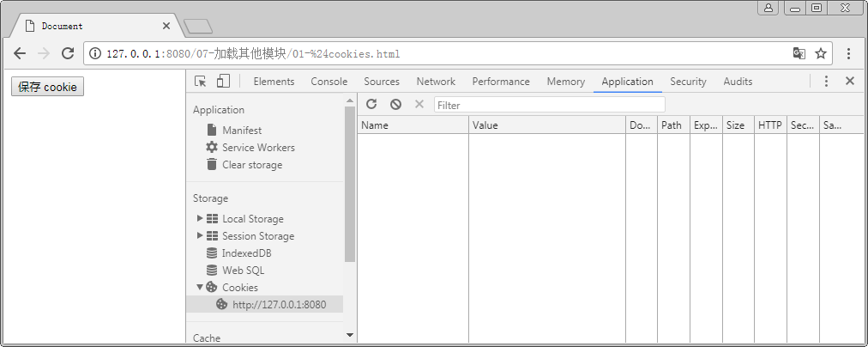
Task: Click the clear all cookies icon
Action: pos(395,104)
